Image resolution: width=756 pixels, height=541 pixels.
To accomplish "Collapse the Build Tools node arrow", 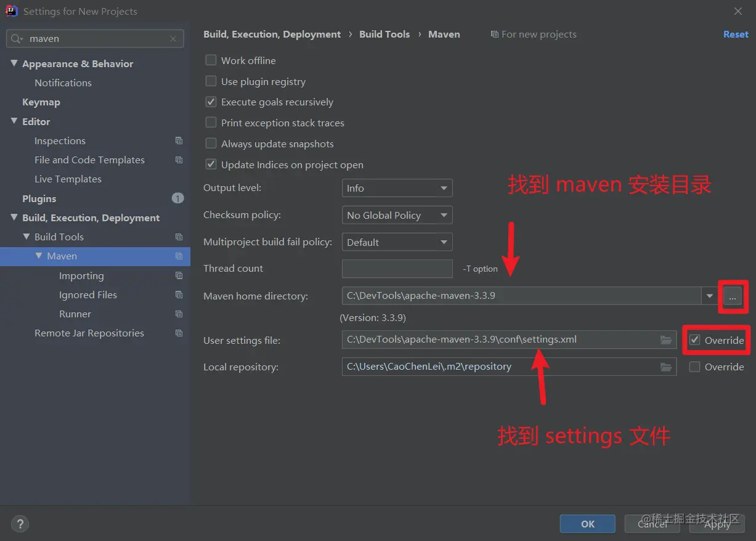I will [x=26, y=237].
